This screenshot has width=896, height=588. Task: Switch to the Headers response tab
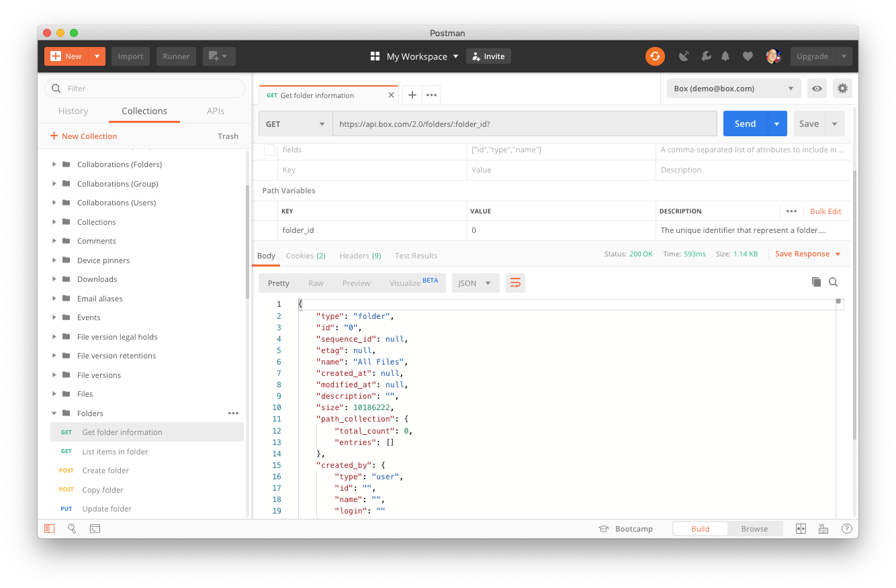tap(360, 255)
